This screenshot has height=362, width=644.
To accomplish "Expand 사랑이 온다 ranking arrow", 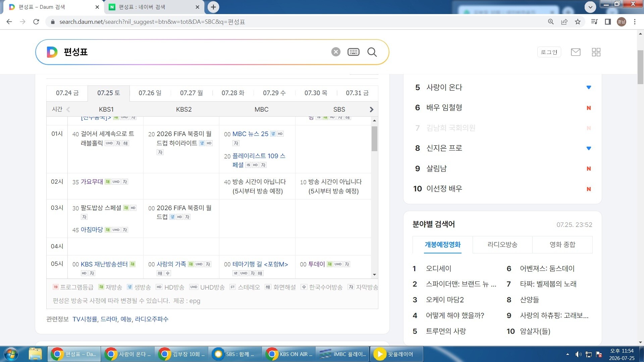I will coord(589,87).
